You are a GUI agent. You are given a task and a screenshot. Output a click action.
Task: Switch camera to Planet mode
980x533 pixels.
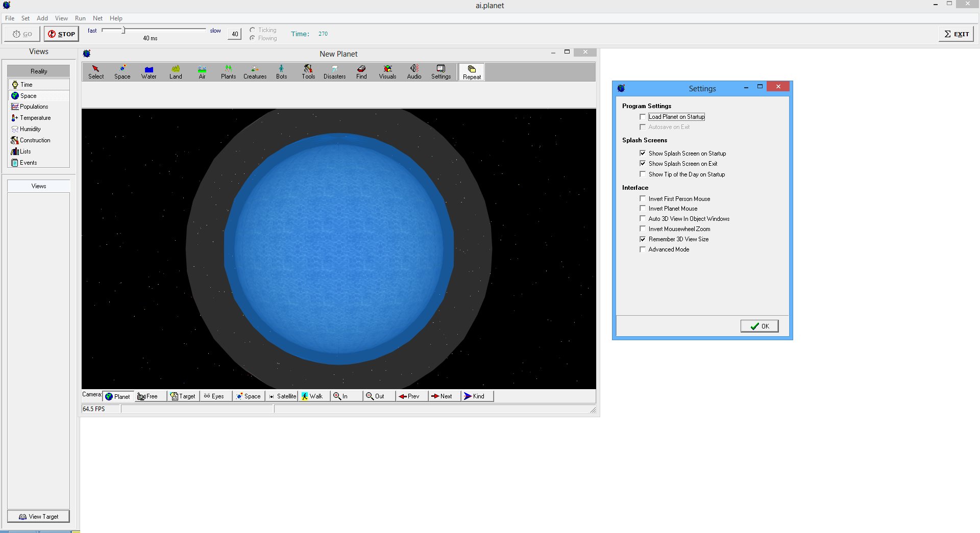point(118,396)
